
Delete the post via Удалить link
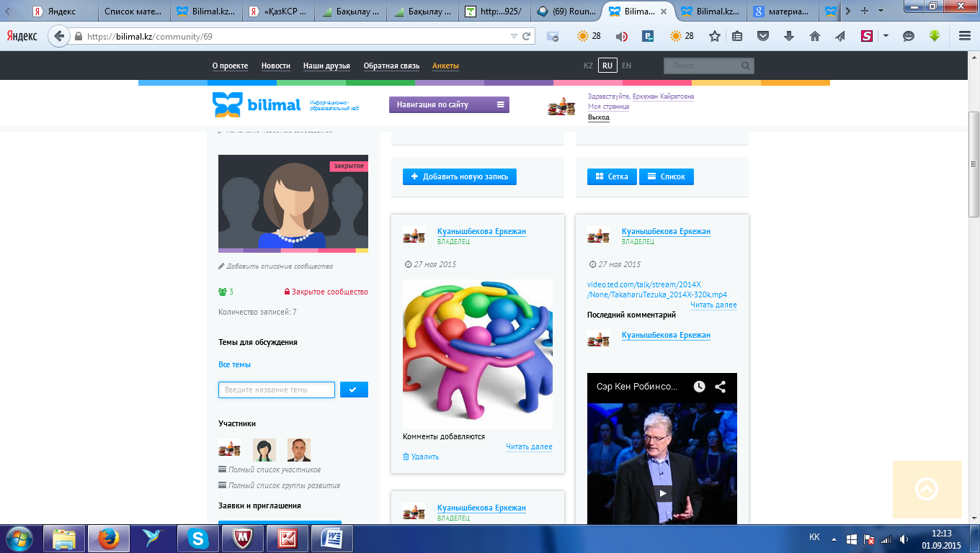click(421, 457)
